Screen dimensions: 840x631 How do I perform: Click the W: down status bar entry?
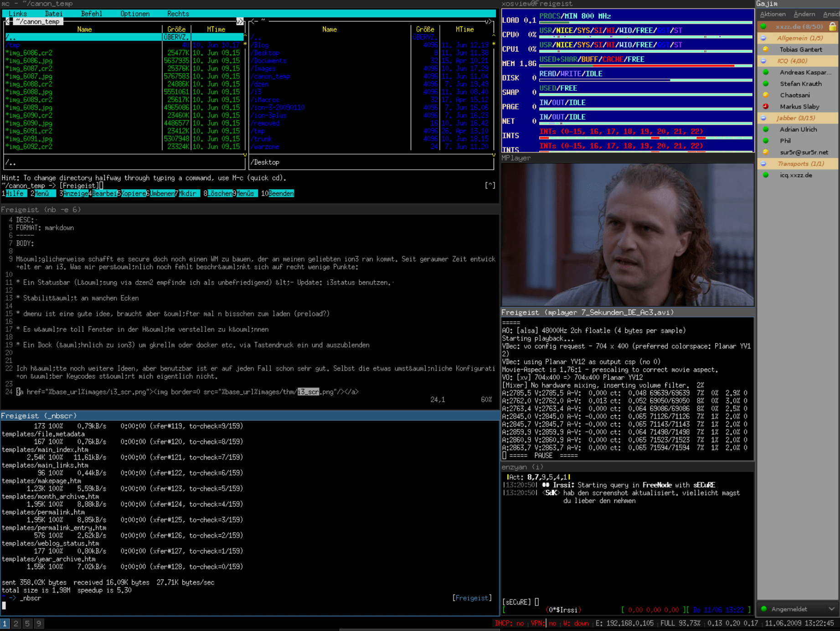(576, 623)
